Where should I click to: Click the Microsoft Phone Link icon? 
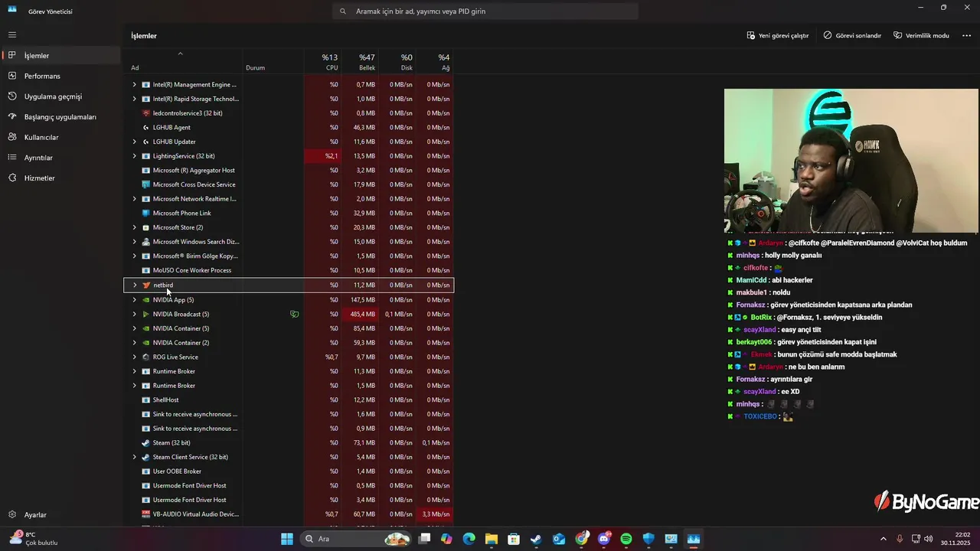(x=146, y=213)
